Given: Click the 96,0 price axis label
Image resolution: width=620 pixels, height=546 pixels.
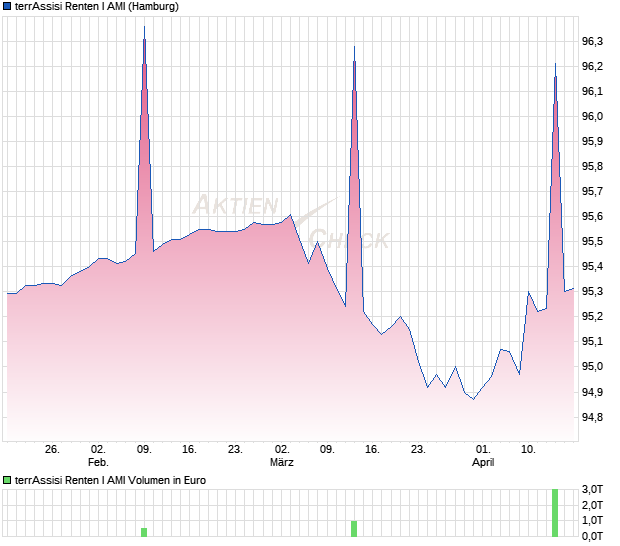Looking at the screenshot, I should [592, 116].
